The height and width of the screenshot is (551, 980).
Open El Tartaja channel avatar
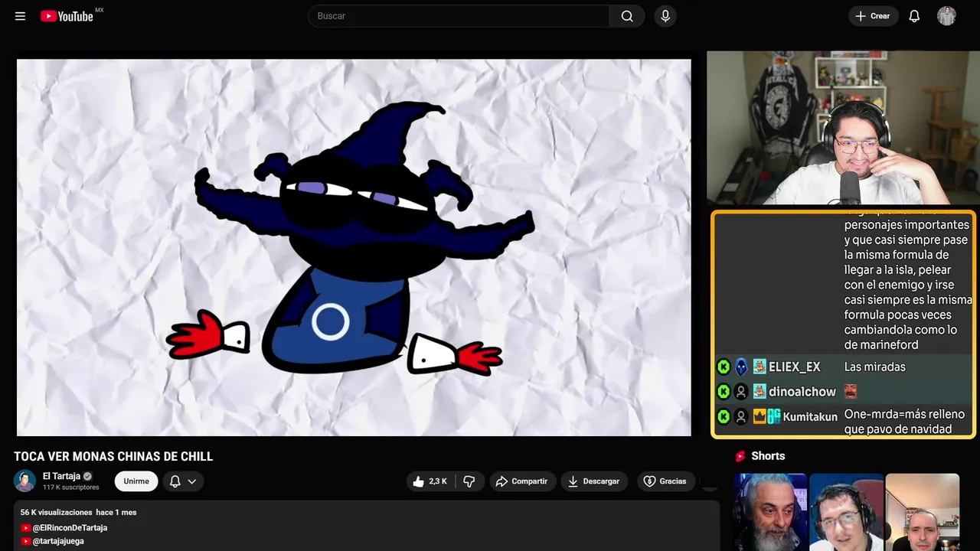(x=24, y=481)
